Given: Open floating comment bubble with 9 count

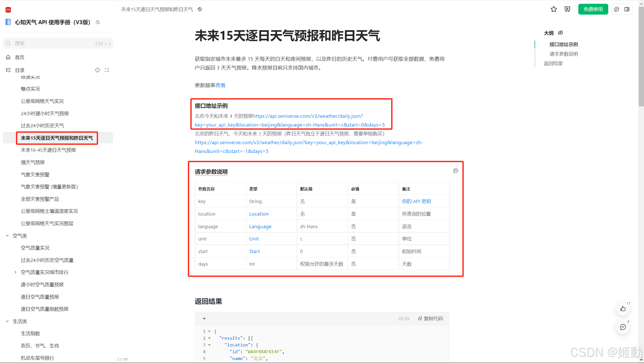Looking at the screenshot, I should (x=623, y=327).
